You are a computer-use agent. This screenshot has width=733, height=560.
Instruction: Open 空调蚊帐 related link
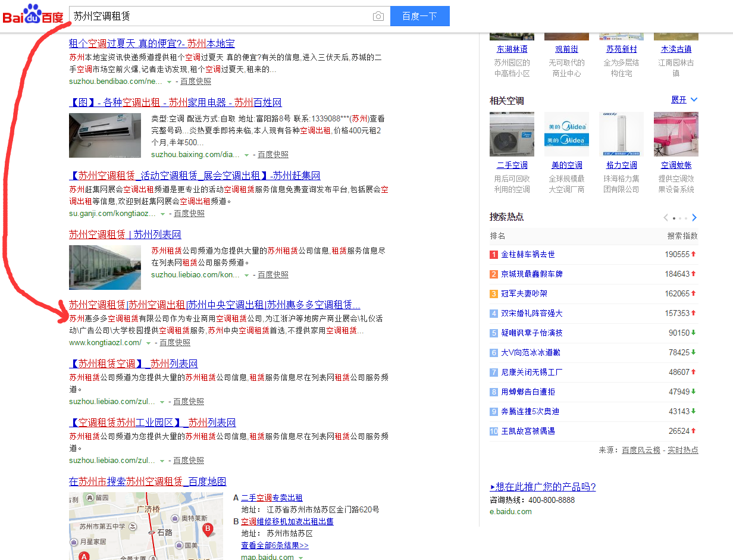tap(676, 165)
